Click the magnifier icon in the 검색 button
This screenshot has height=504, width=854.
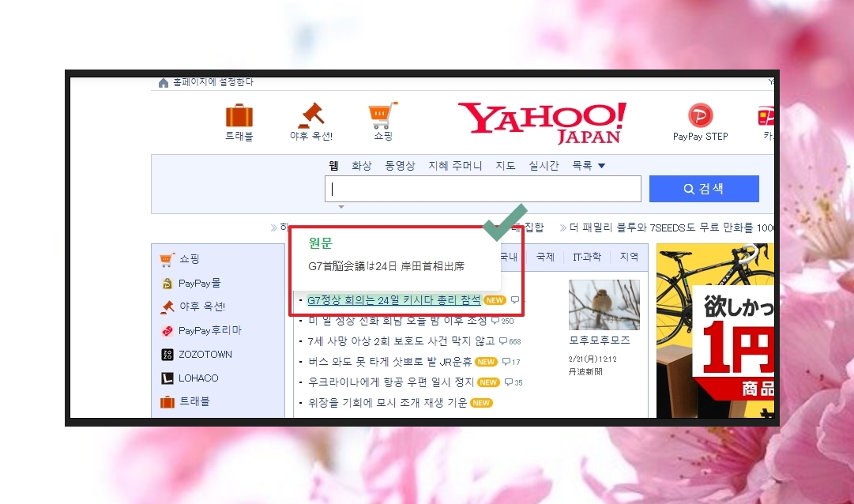[689, 189]
